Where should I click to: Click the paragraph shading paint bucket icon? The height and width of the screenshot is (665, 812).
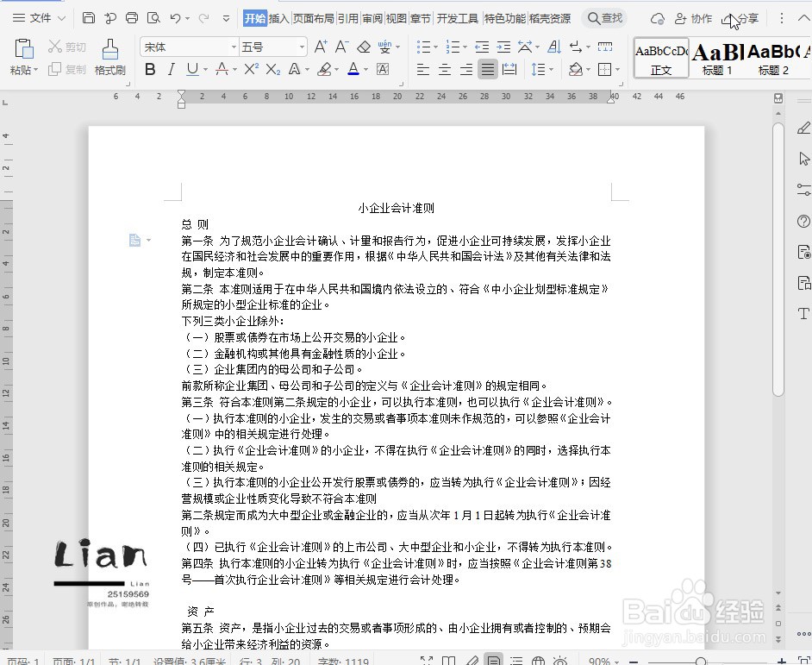point(575,69)
